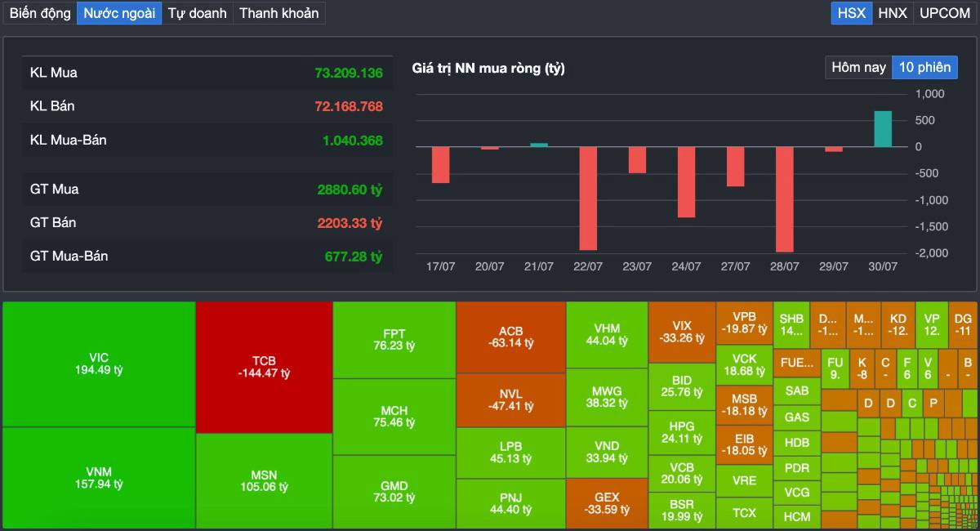Open the BSR 19.99 tỷ tile
The height and width of the screenshot is (531, 980).
682,511
